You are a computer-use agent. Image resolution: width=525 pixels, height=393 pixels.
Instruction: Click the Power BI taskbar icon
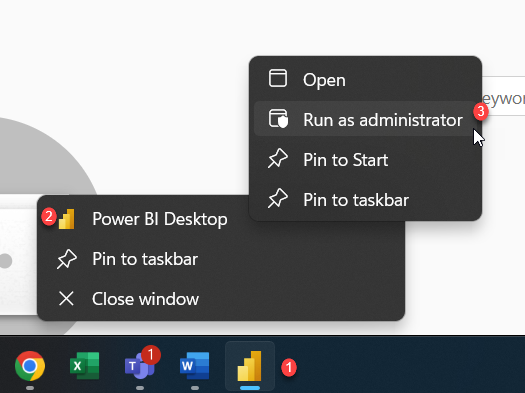coord(250,366)
